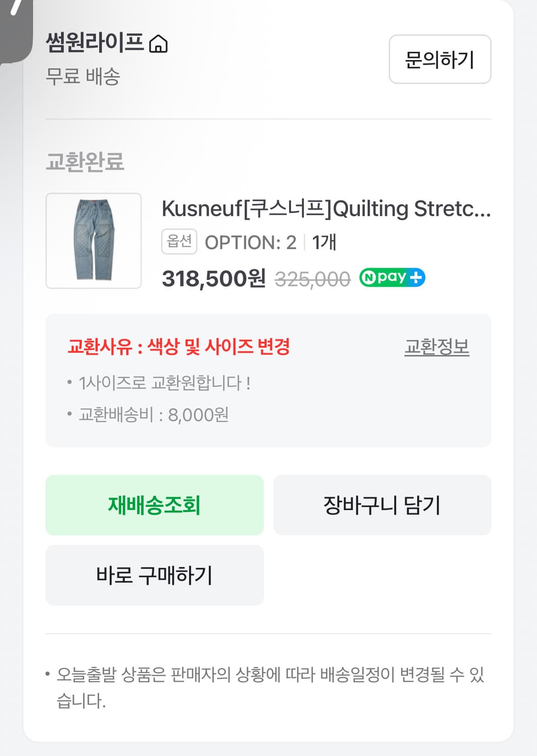Click the Npay plus badge
The image size is (537, 756).
pyautogui.click(x=392, y=277)
